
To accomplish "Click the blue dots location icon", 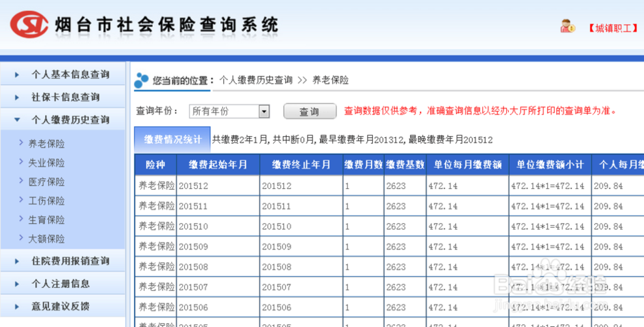I will pyautogui.click(x=141, y=80).
